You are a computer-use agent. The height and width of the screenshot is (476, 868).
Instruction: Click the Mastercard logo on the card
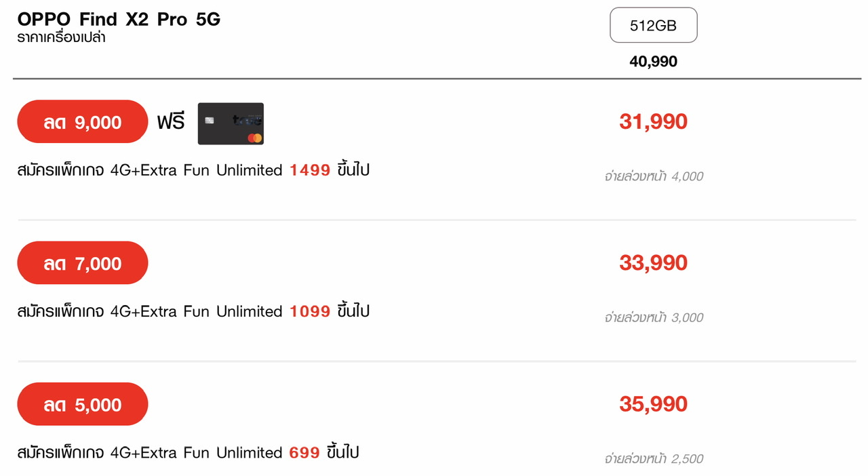[255, 138]
